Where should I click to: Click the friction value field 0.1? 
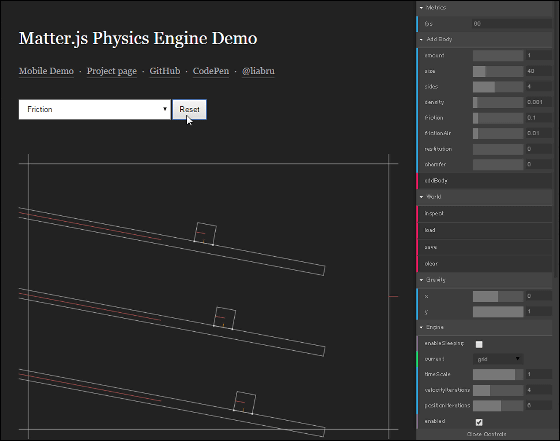539,118
